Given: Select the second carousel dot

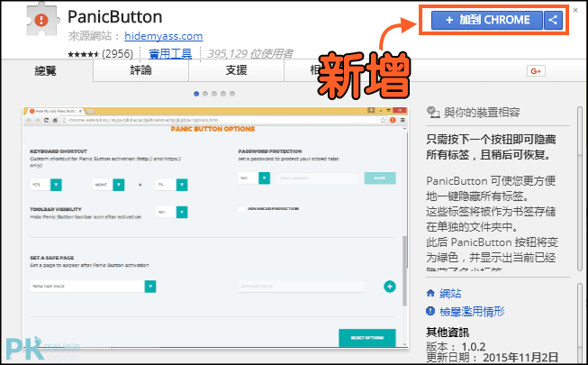Looking at the screenshot, I should tap(205, 94).
